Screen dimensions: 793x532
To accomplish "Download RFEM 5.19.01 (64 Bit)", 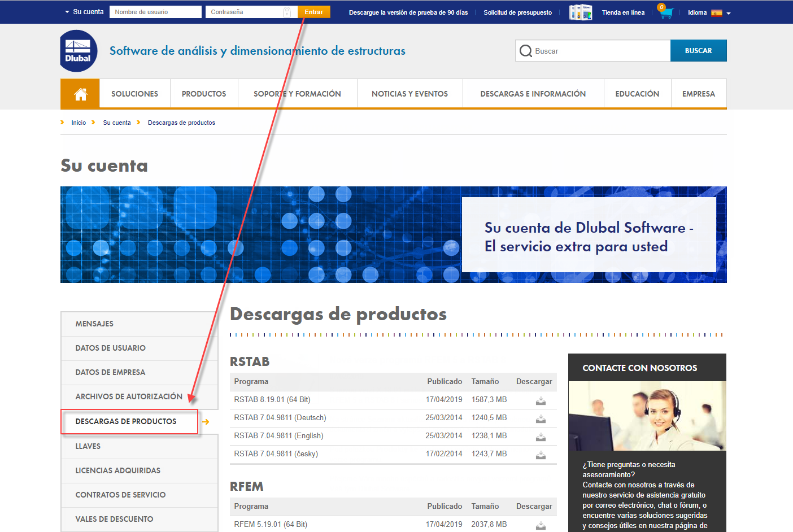I will [541, 525].
